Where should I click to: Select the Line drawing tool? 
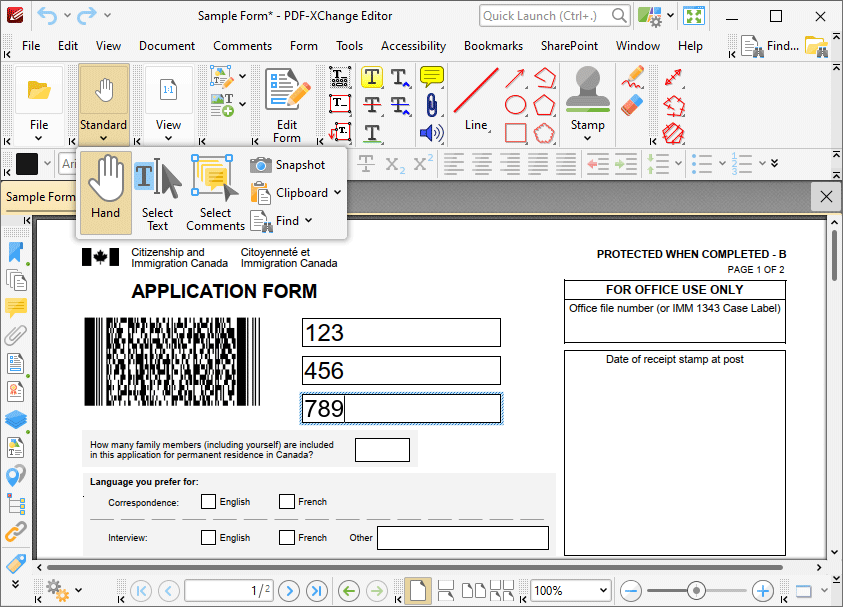pyautogui.click(x=476, y=99)
